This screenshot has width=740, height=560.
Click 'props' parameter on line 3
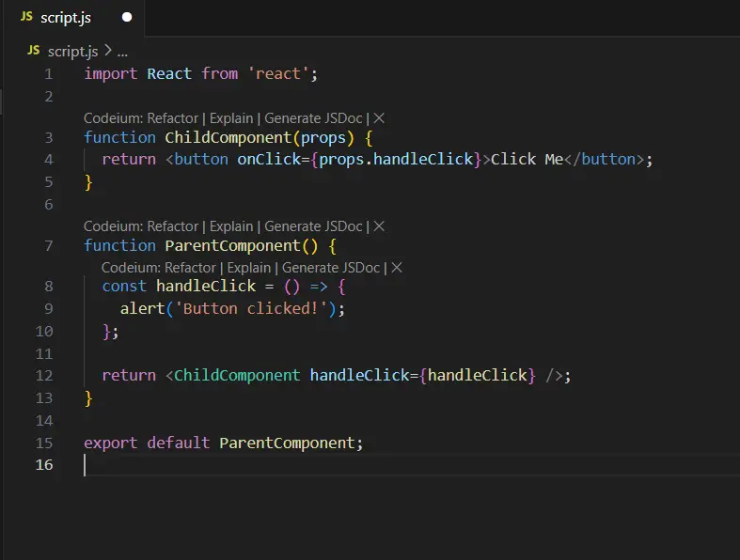323,138
